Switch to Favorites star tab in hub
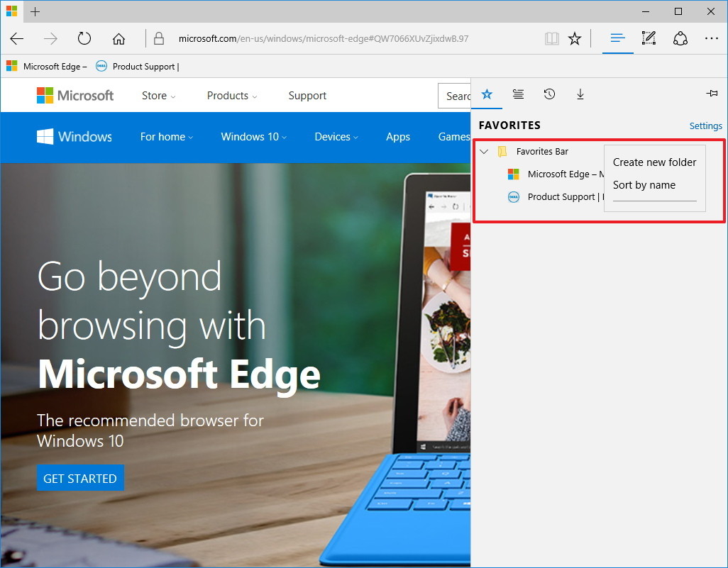 [x=487, y=95]
